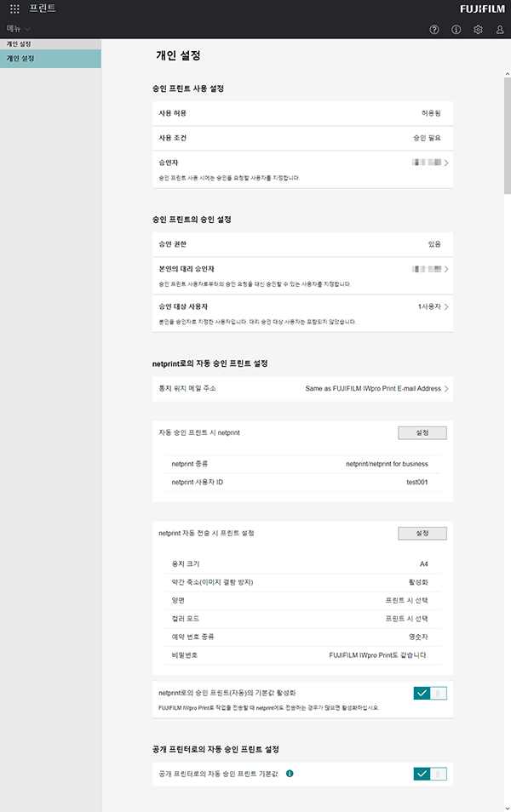Click the FUJIFILM logo
Screen dimensions: 511x812
point(481,9)
